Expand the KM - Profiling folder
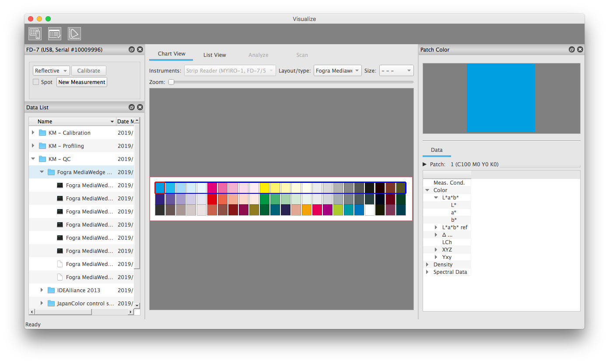The image size is (609, 364). coord(33,146)
